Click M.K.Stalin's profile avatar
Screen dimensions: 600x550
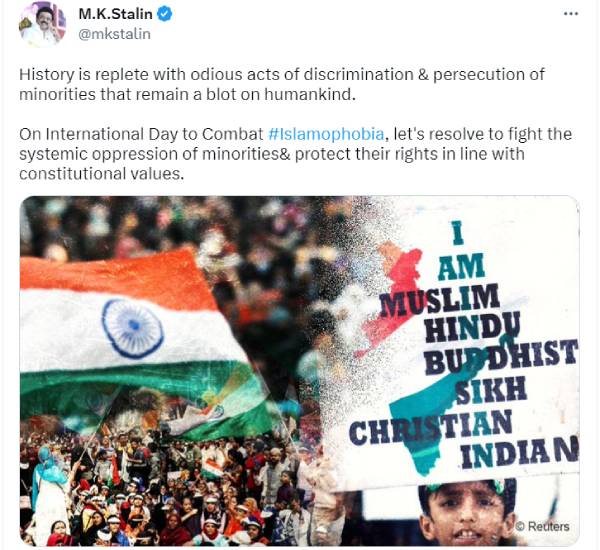click(x=42, y=24)
